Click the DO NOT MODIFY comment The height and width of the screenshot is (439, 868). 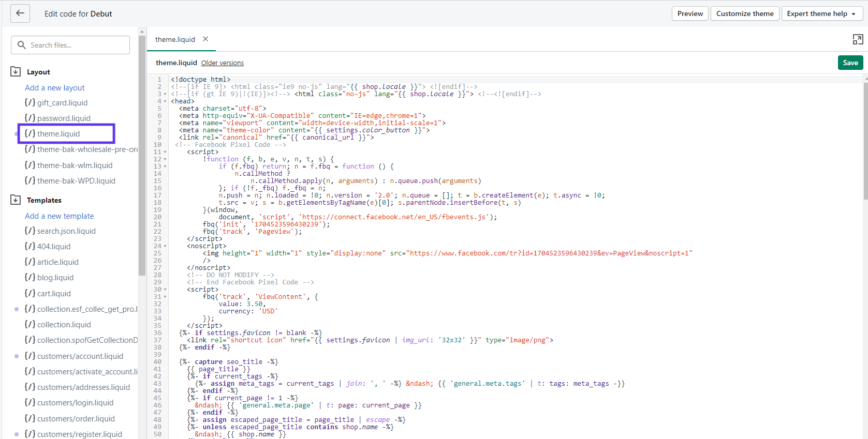click(230, 275)
